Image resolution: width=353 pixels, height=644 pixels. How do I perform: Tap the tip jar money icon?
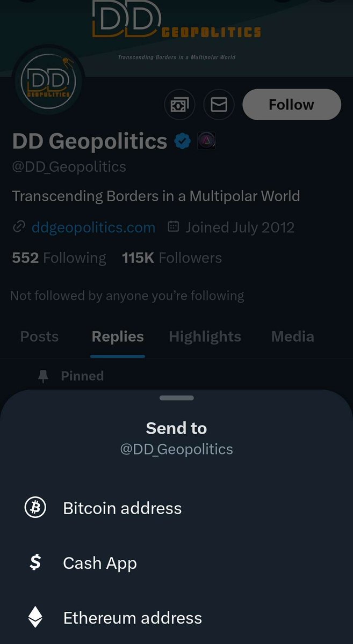coord(180,104)
